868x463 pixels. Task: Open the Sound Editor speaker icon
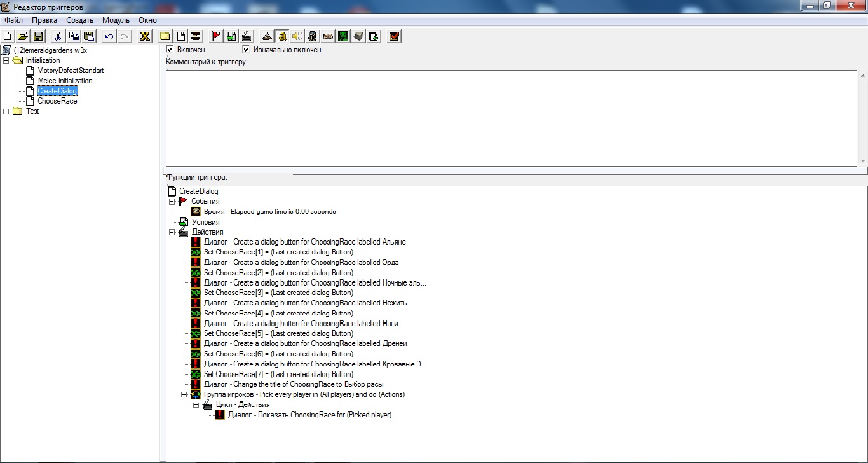point(297,36)
